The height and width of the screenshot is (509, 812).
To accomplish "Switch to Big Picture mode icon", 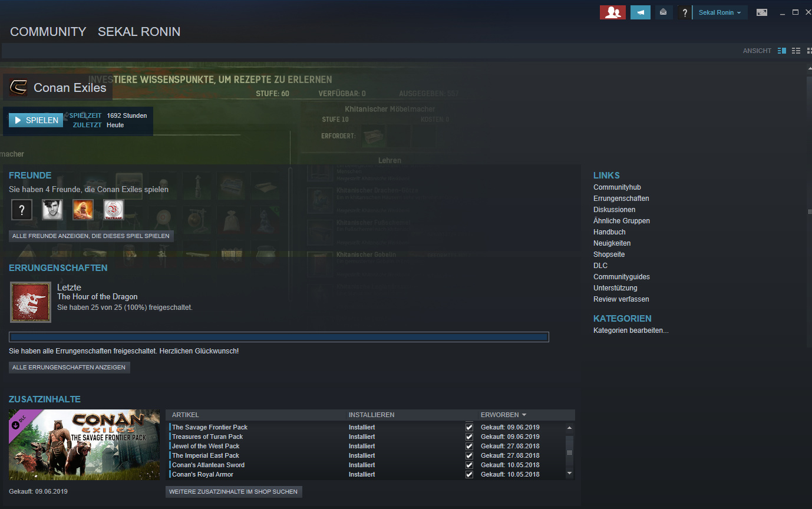I will click(x=762, y=12).
